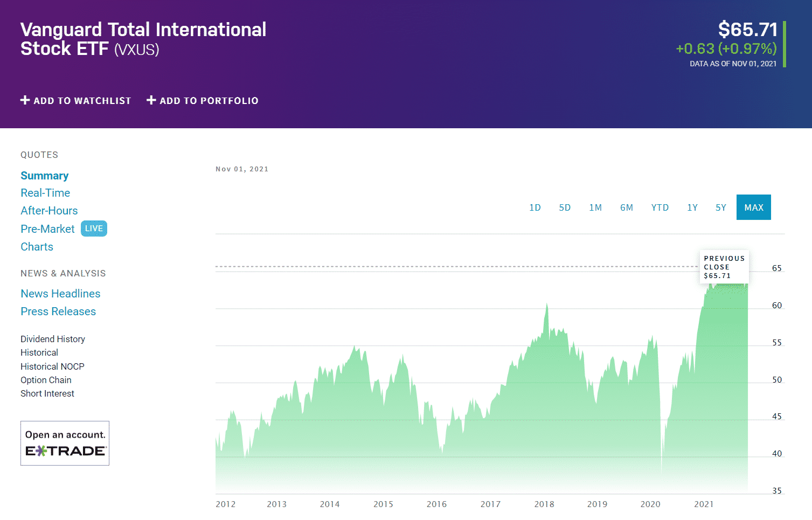Select the 1D chart range

(535, 207)
